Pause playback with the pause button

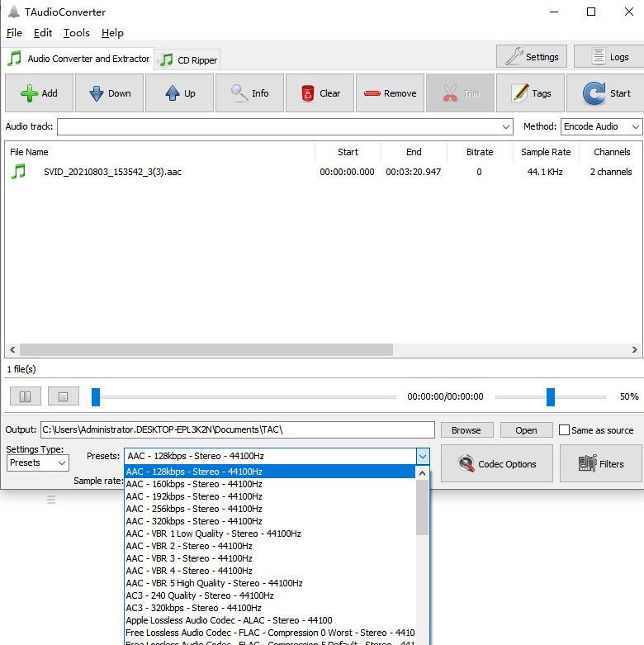(26, 396)
